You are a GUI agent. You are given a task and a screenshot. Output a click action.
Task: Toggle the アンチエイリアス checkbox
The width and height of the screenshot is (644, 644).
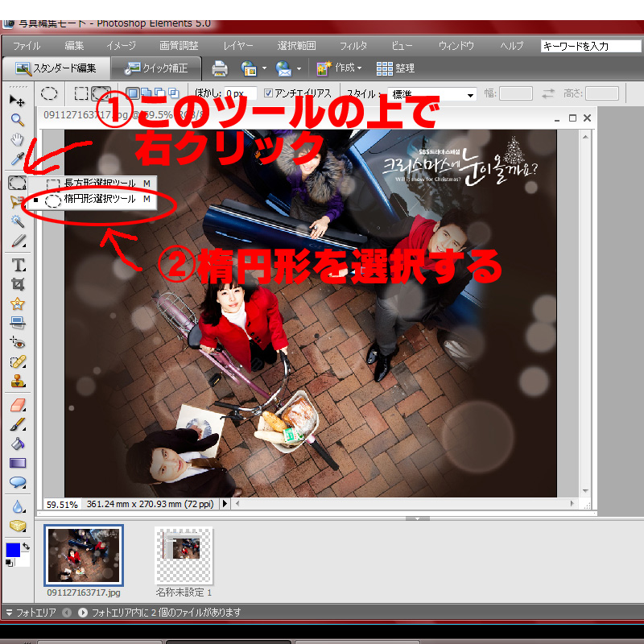[268, 93]
